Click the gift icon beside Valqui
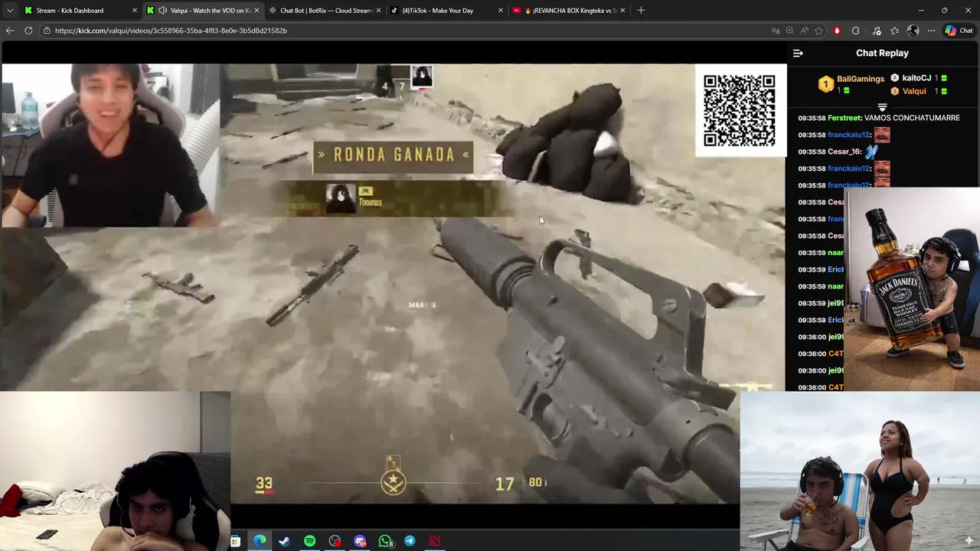Viewport: 980px width, 551px height. pos(944,91)
